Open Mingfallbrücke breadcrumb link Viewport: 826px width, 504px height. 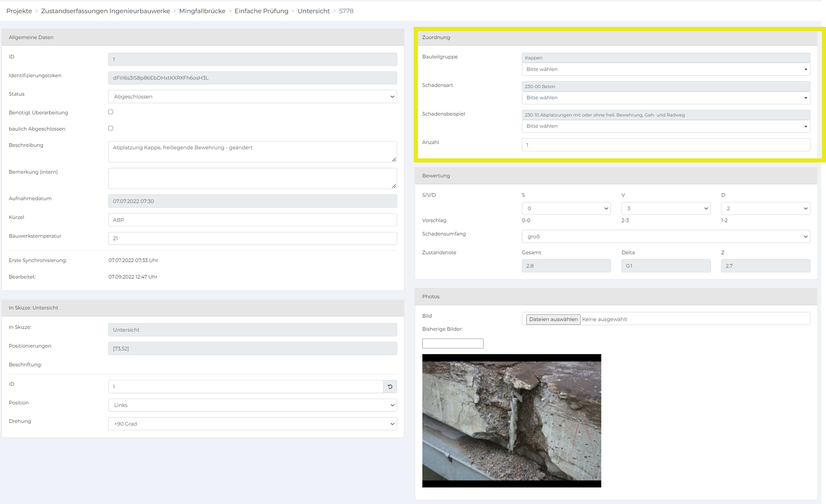tap(202, 11)
